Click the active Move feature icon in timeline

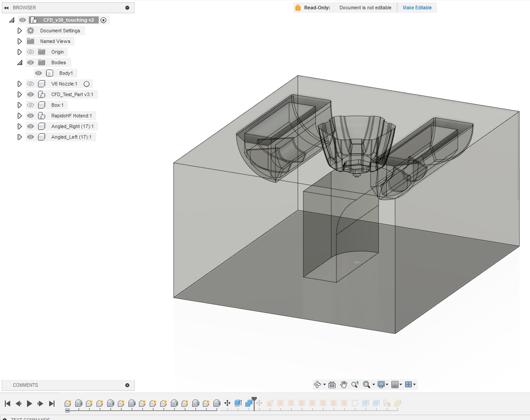[x=228, y=403]
